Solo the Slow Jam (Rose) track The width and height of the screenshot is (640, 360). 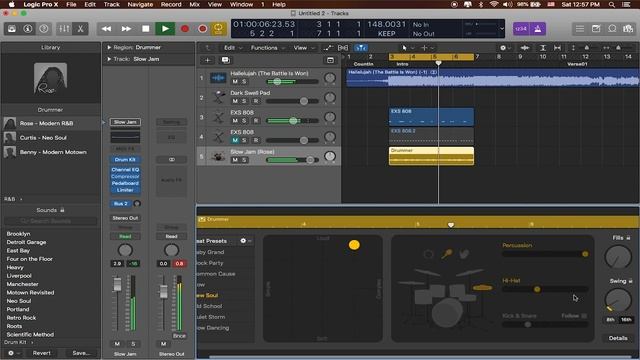pyautogui.click(x=244, y=160)
